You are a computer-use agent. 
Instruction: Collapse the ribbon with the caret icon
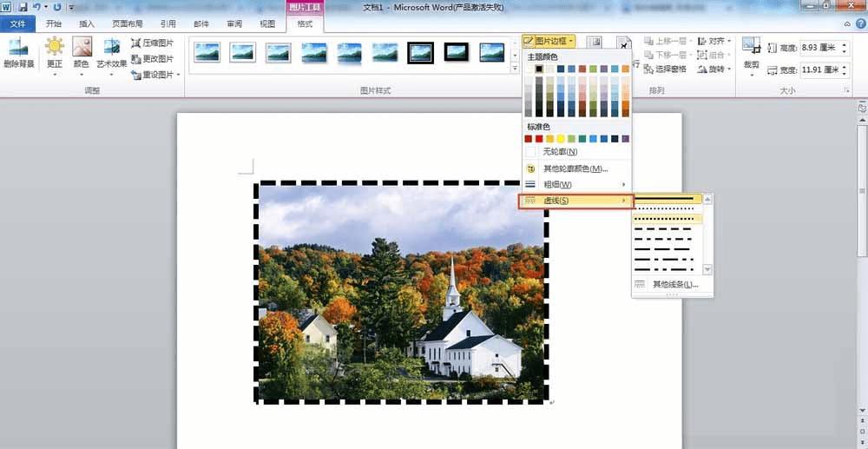coord(847,24)
